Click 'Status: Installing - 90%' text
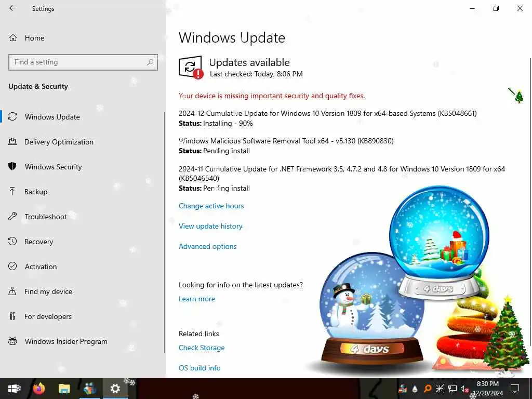This screenshot has height=399, width=532. click(216, 124)
